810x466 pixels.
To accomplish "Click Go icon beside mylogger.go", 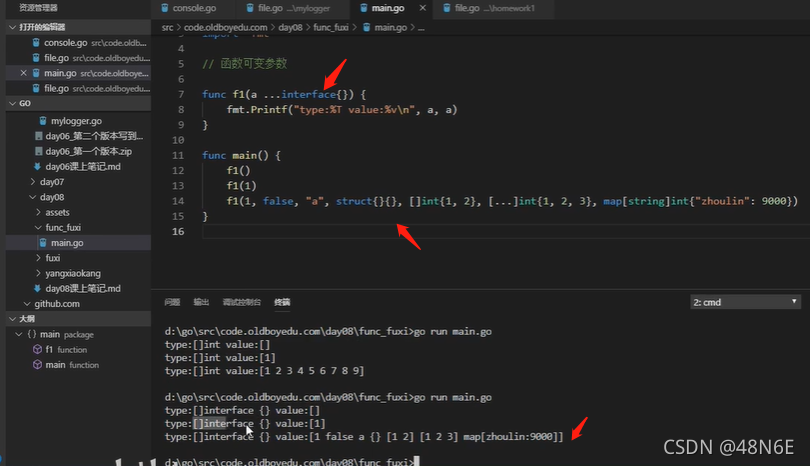I will point(43,120).
